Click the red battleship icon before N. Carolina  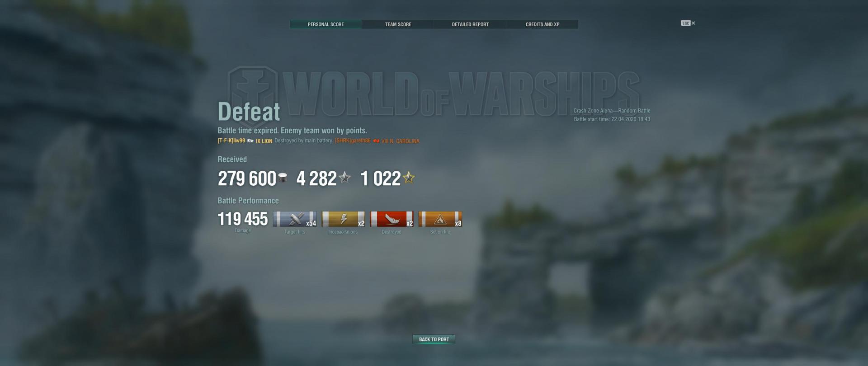click(376, 141)
